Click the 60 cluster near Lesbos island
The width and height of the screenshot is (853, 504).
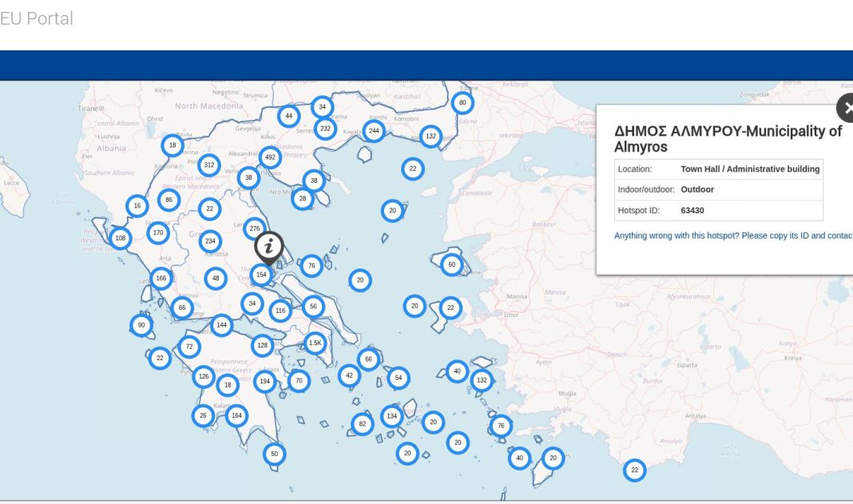coord(451,263)
